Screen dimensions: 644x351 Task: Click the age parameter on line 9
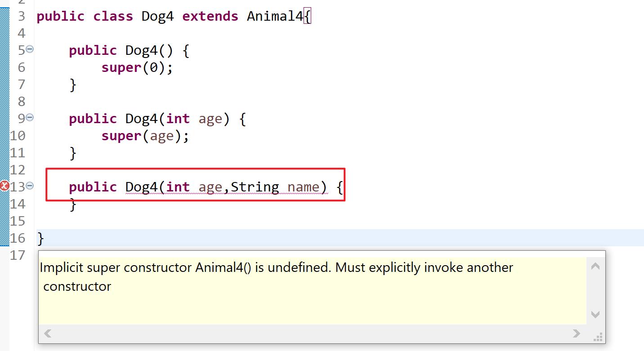point(210,119)
